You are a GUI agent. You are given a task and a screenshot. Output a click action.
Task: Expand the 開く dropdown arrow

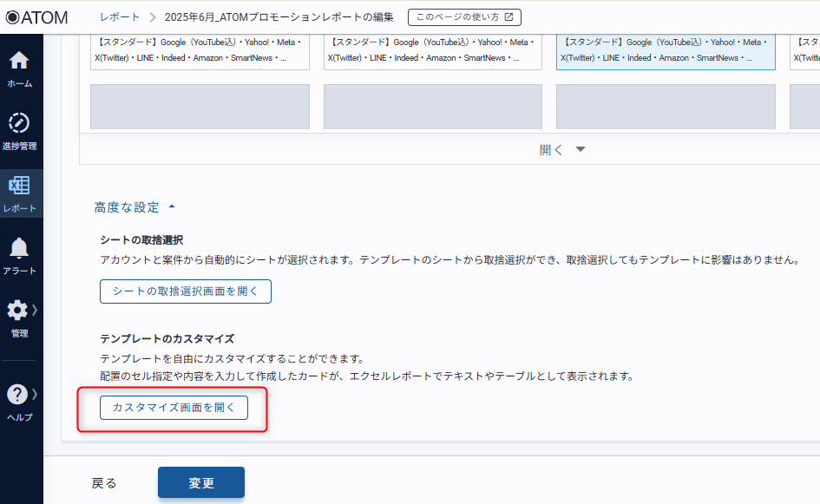[581, 149]
